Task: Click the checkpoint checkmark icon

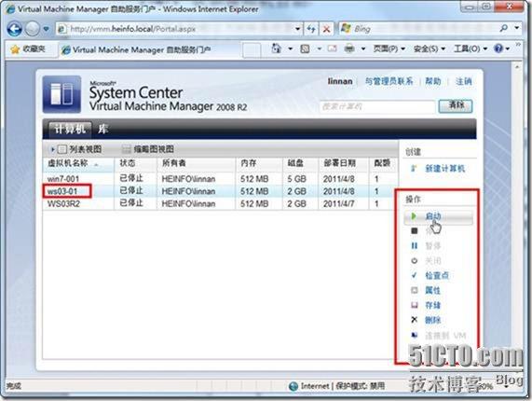Action: pyautogui.click(x=415, y=275)
